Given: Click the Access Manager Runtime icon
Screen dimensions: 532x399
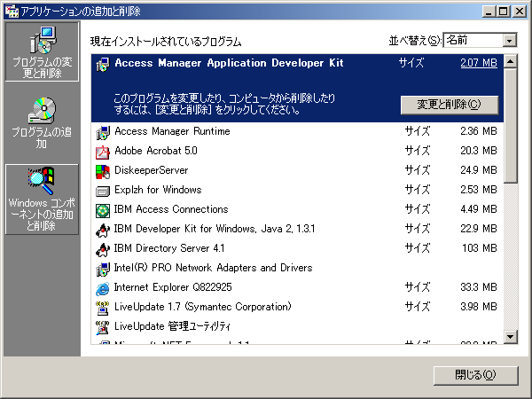Looking at the screenshot, I should pyautogui.click(x=102, y=131).
